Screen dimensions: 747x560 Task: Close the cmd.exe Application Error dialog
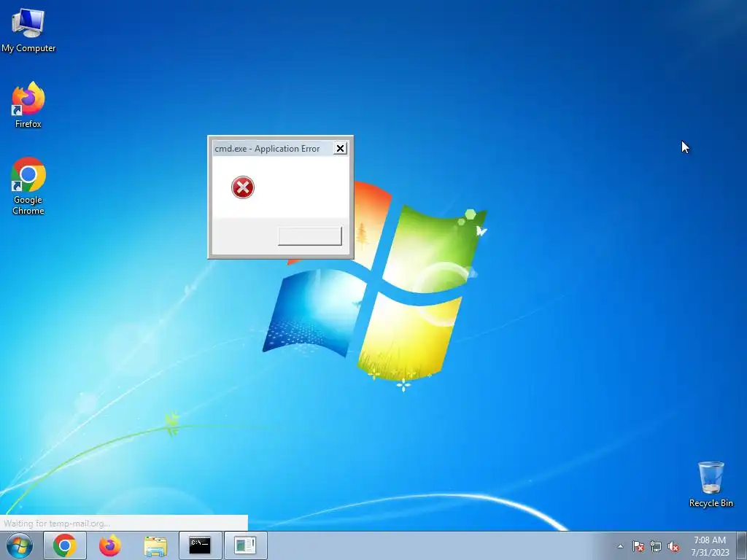340,149
